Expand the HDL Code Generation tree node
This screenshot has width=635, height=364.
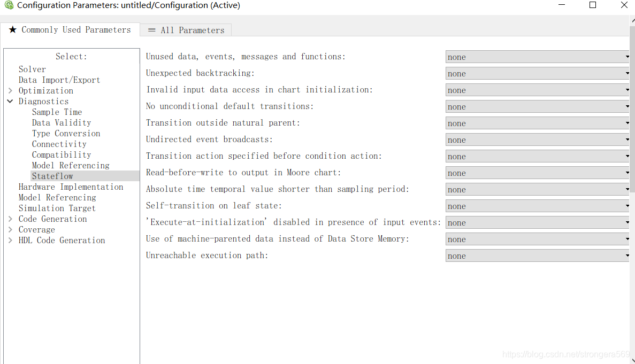click(10, 240)
